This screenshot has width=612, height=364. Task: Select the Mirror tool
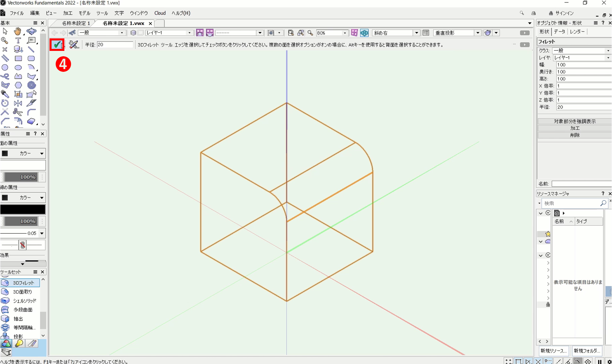[x=18, y=103]
